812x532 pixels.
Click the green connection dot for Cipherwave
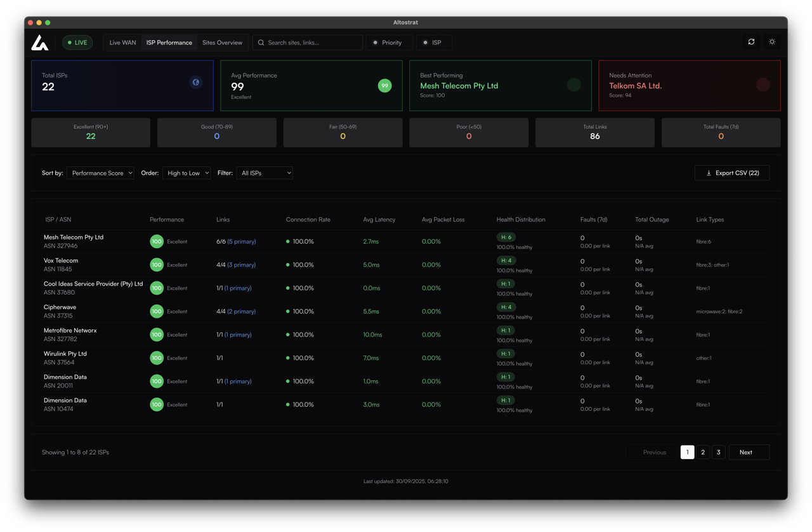pos(288,311)
